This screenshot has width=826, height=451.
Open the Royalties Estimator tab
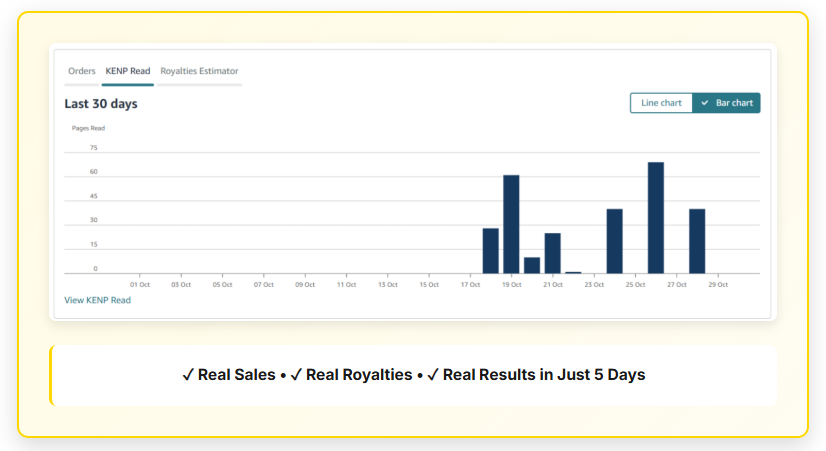tap(199, 71)
